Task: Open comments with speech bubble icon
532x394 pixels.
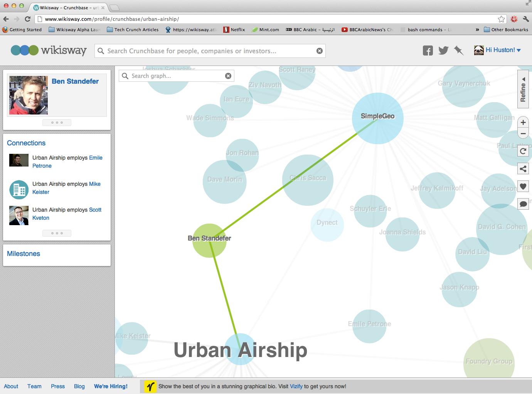Action: pos(523,204)
